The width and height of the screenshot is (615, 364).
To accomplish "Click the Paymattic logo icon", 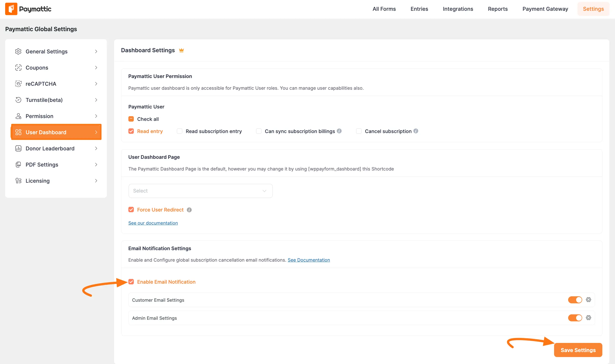I will [11, 9].
